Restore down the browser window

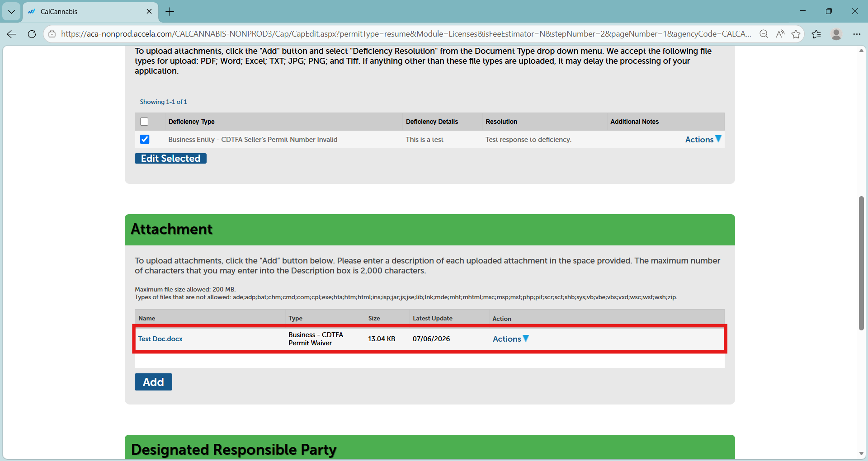point(829,11)
